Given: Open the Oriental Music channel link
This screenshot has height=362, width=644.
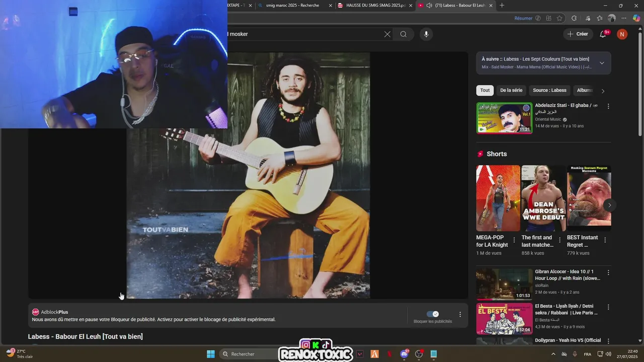Looking at the screenshot, I should (x=548, y=119).
